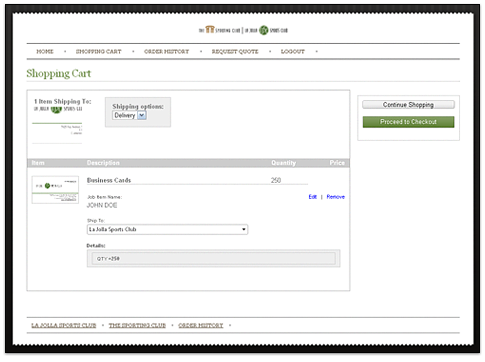Open the Home menu item
This screenshot has width=485, height=362.
[x=45, y=52]
